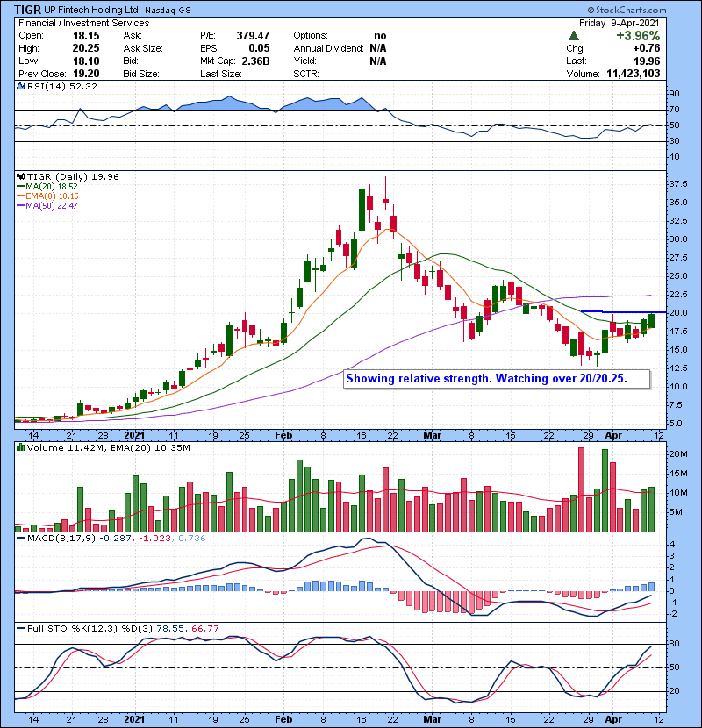Click the MACD(8,17,9) indicator label

coord(61,539)
